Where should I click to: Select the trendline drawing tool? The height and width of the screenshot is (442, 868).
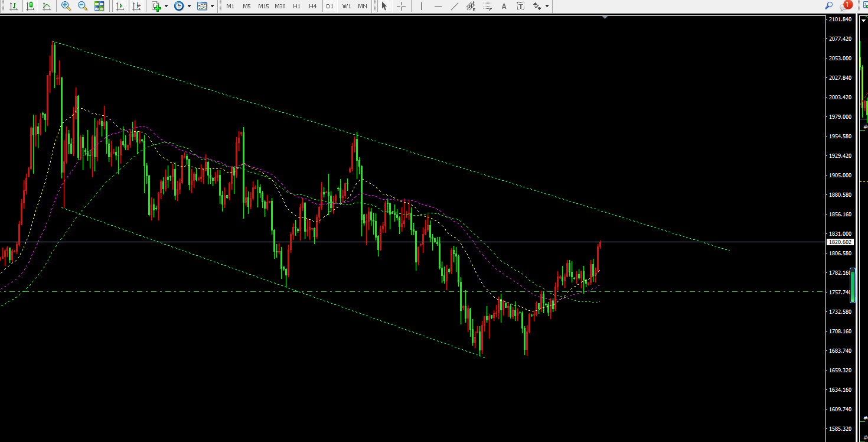454,6
